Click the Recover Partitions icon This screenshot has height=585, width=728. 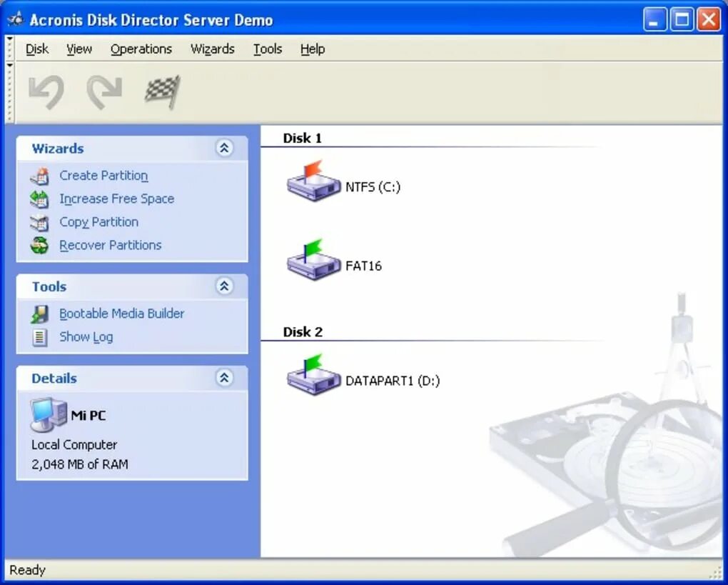pos(39,245)
